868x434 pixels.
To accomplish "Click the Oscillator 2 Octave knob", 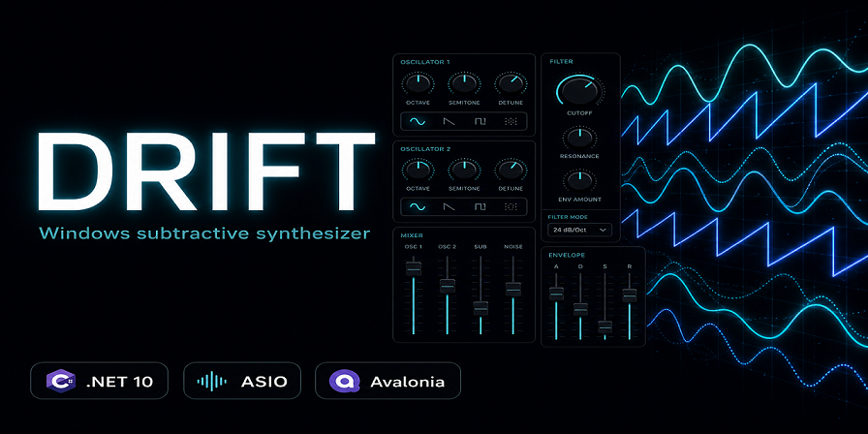I will pyautogui.click(x=418, y=170).
